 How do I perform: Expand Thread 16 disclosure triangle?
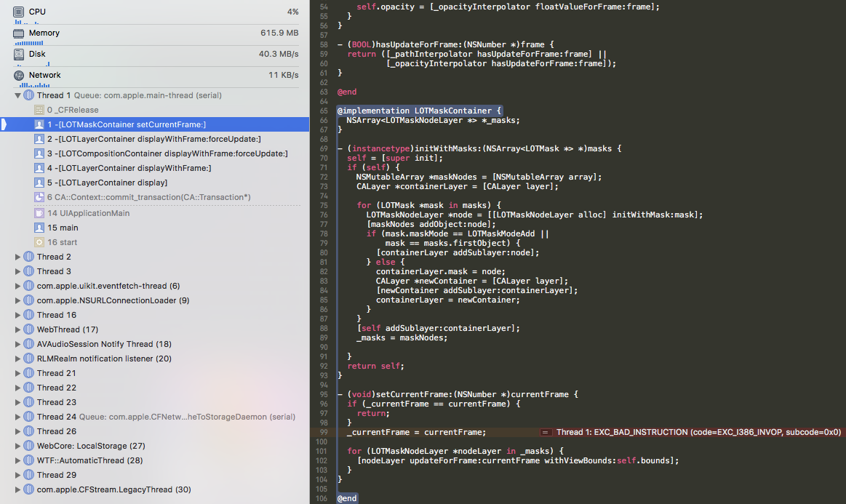[x=17, y=315]
